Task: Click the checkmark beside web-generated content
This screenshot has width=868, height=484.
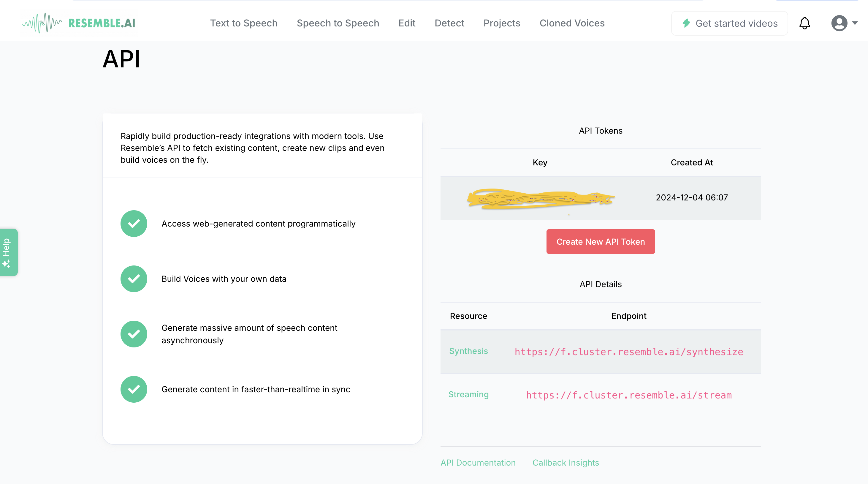Action: coord(134,223)
